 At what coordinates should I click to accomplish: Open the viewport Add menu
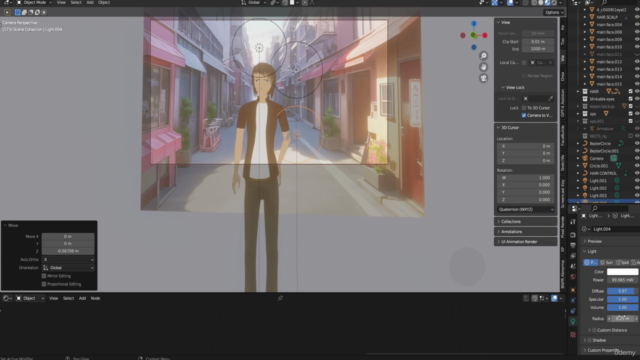click(90, 2)
